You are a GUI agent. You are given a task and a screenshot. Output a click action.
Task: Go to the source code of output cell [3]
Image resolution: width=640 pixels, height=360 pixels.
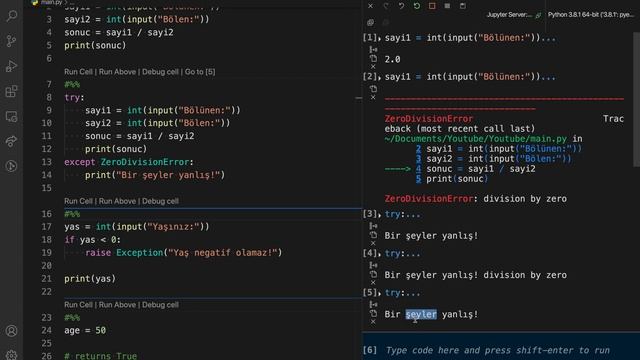click(x=373, y=226)
